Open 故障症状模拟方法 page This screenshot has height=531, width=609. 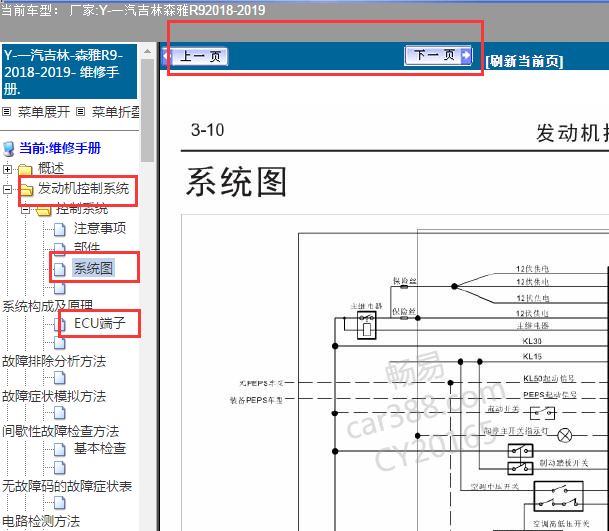(x=54, y=396)
